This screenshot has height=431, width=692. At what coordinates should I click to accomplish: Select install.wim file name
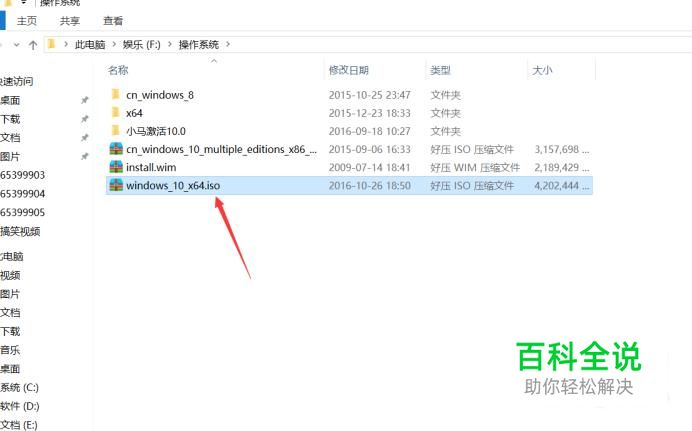(151, 168)
